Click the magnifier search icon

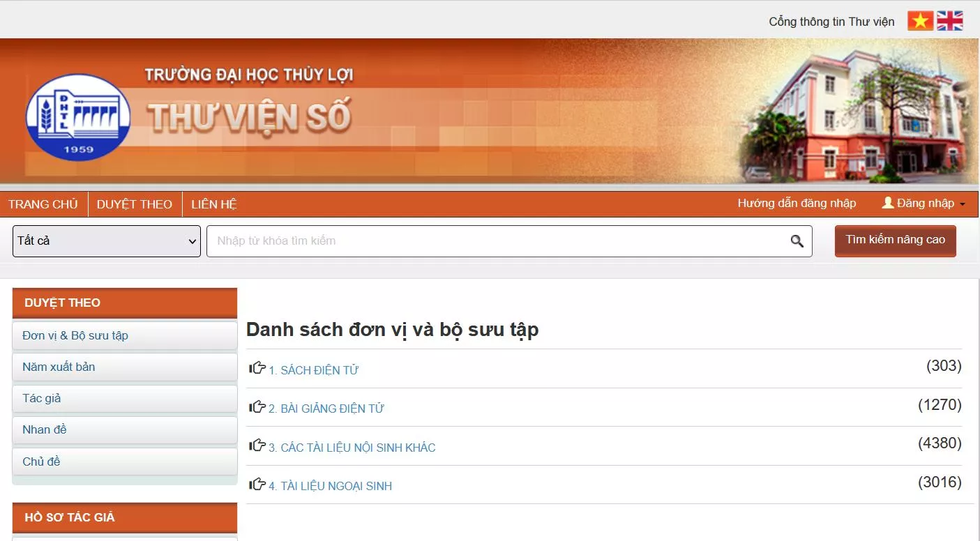797,241
